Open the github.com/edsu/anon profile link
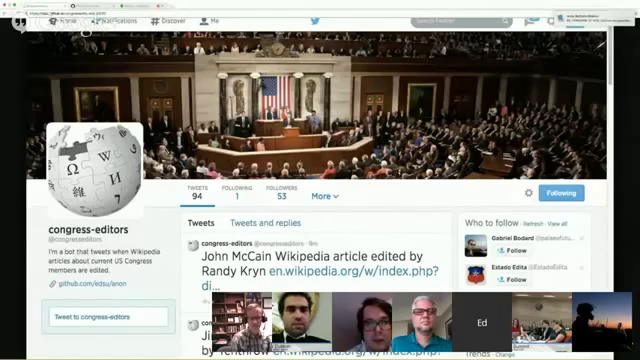640x360 pixels. click(92, 284)
